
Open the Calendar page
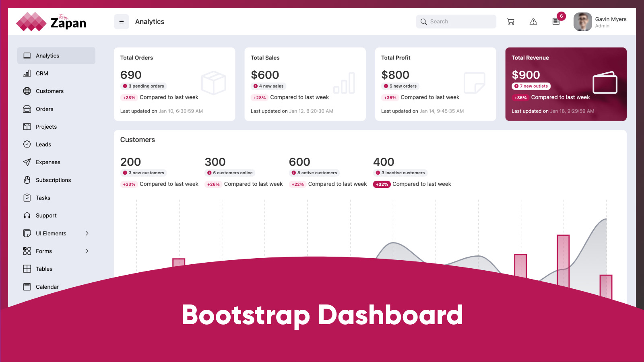click(47, 286)
